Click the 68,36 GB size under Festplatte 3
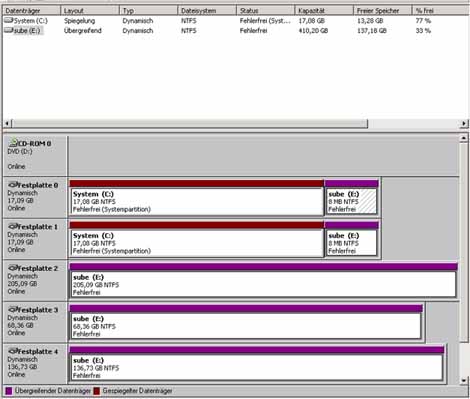Screen dimensions: 470x399 pyautogui.click(x=20, y=325)
